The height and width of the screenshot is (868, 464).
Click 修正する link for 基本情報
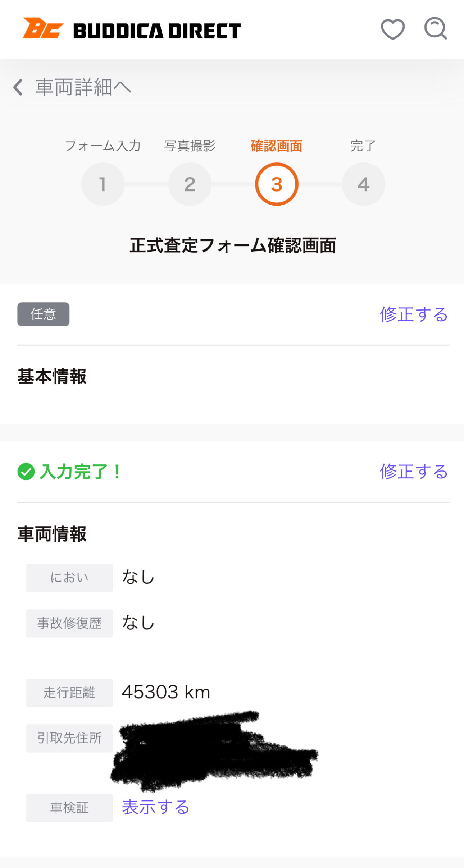(x=414, y=314)
